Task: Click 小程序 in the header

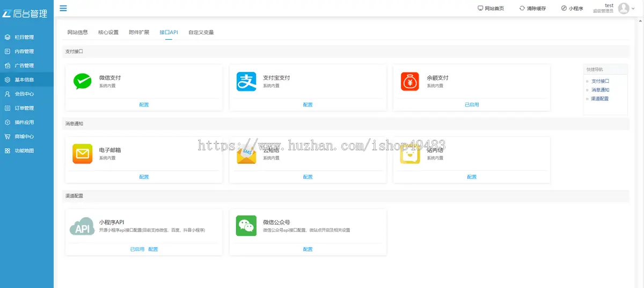Action: (576, 9)
